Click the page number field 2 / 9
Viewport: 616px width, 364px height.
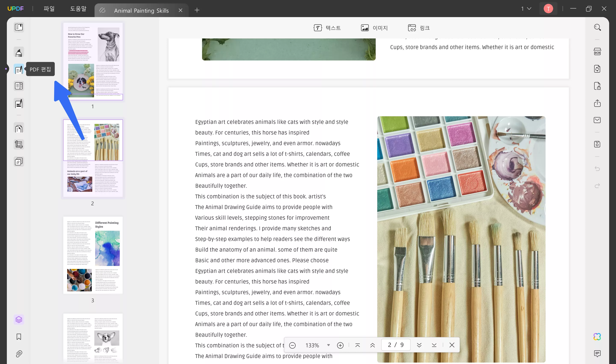[x=395, y=345]
